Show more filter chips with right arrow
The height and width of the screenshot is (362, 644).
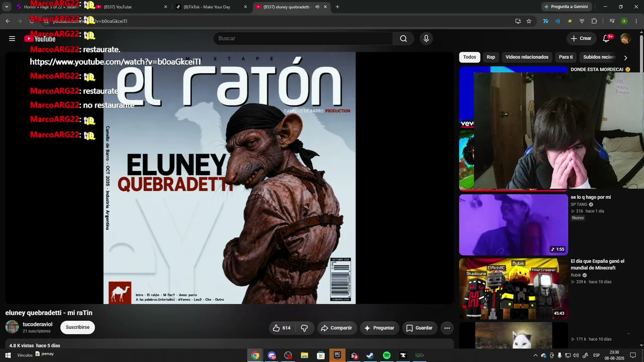(x=625, y=58)
